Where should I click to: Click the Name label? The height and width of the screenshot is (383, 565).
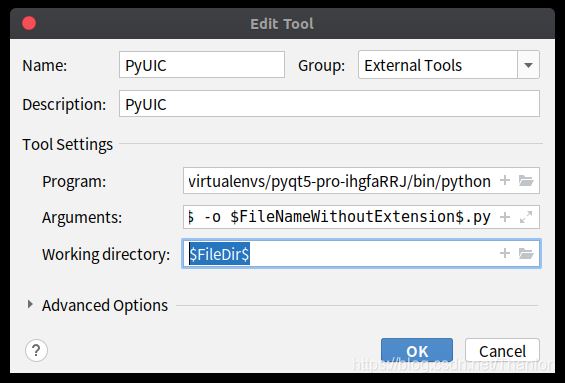pyautogui.click(x=45, y=66)
